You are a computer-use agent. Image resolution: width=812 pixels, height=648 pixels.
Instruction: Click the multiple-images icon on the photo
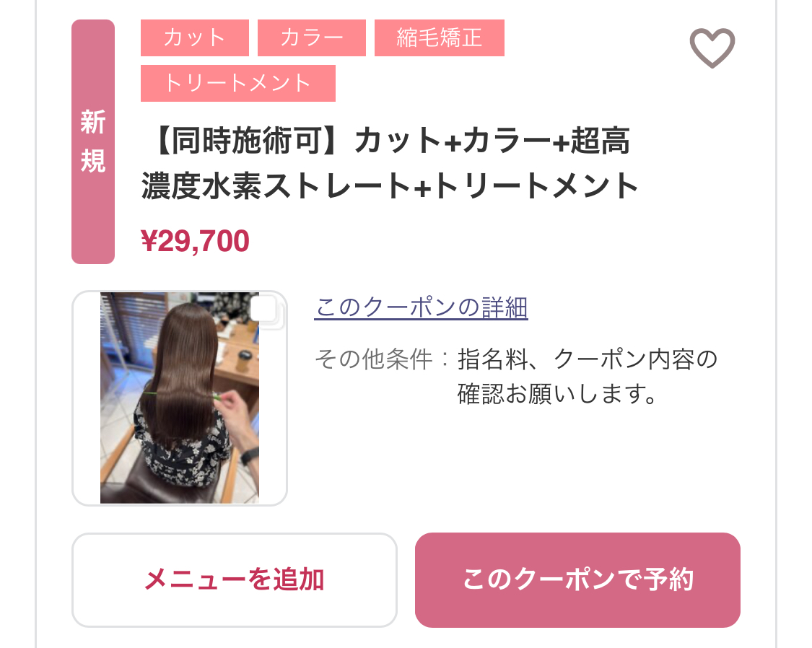pyautogui.click(x=266, y=311)
